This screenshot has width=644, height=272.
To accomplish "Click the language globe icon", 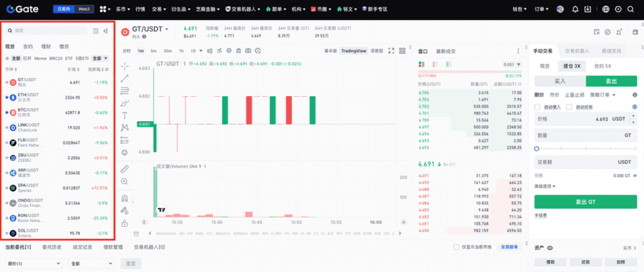I will (606, 9).
